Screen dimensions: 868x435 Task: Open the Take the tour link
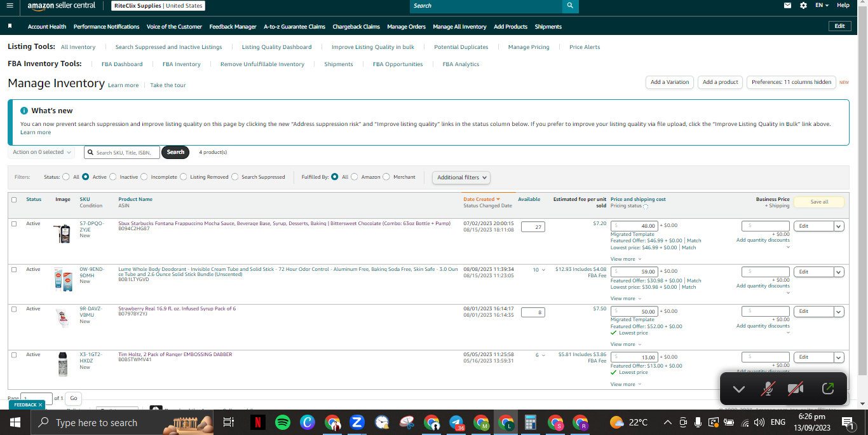(x=168, y=85)
